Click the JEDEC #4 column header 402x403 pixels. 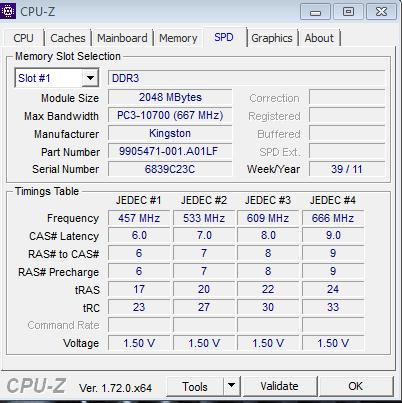click(x=333, y=200)
